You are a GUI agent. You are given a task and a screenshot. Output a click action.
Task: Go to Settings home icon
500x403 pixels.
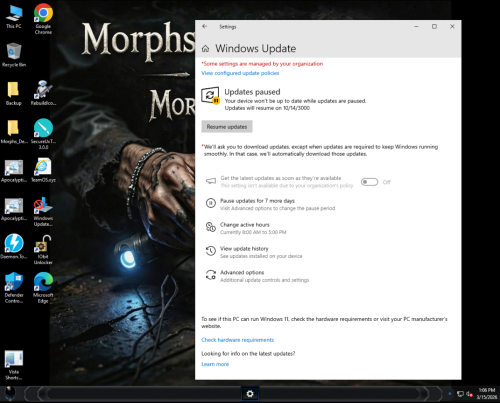[x=206, y=49]
